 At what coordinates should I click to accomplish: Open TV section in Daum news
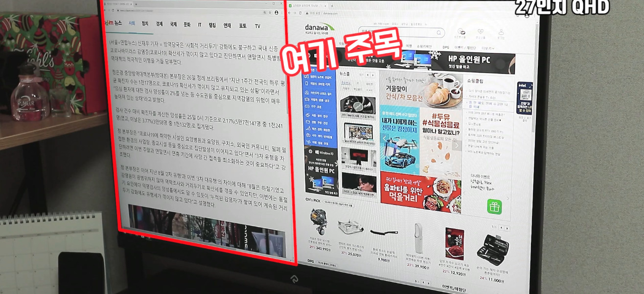point(257,26)
